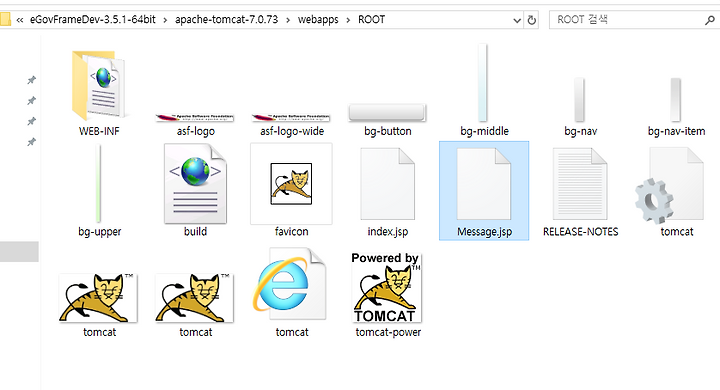720x390 pixels.
Task: Click the refresh button in address bar
Action: pos(532,20)
